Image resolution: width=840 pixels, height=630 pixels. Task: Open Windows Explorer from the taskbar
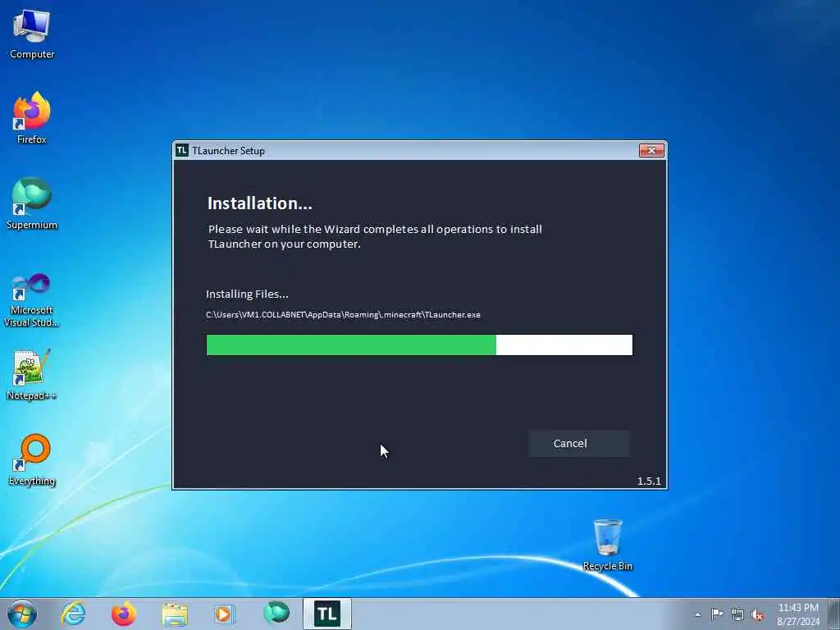pyautogui.click(x=175, y=614)
